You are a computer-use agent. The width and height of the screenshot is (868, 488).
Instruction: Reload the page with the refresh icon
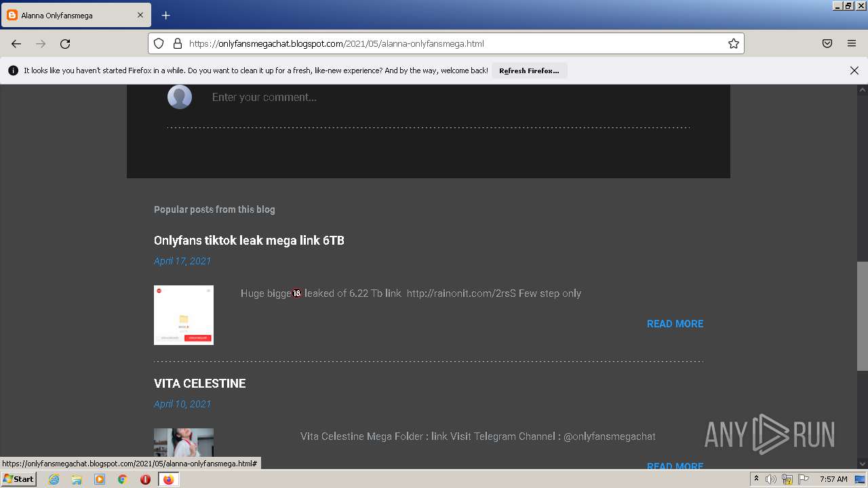65,43
